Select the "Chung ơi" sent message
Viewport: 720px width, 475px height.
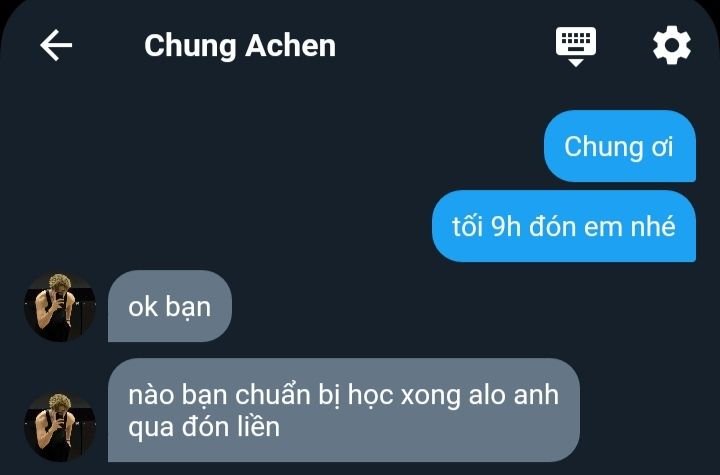point(620,146)
